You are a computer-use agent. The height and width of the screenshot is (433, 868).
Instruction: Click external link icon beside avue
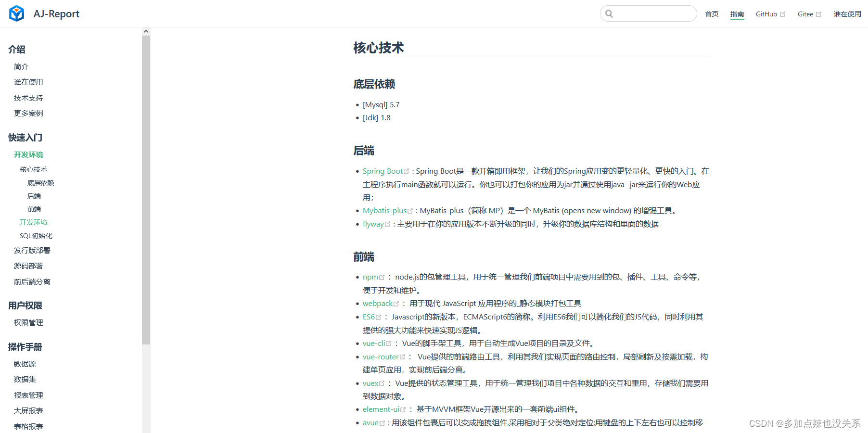click(x=383, y=423)
